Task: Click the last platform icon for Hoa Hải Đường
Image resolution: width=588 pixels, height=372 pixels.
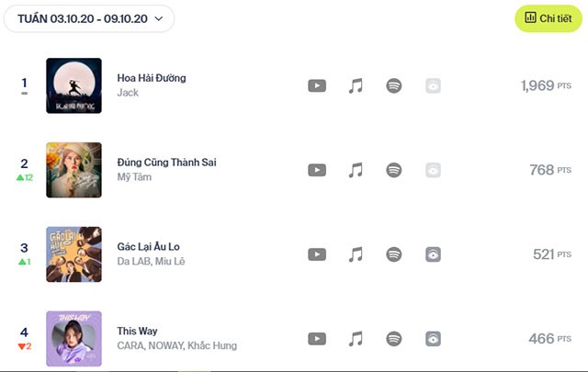Action: pos(433,85)
